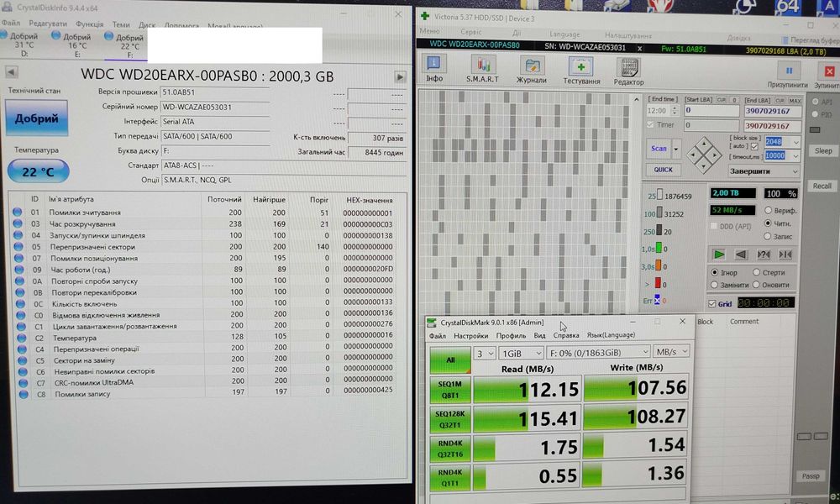Click the green 1,0s latency color block
Screen dimensions: 840x504
point(659,249)
